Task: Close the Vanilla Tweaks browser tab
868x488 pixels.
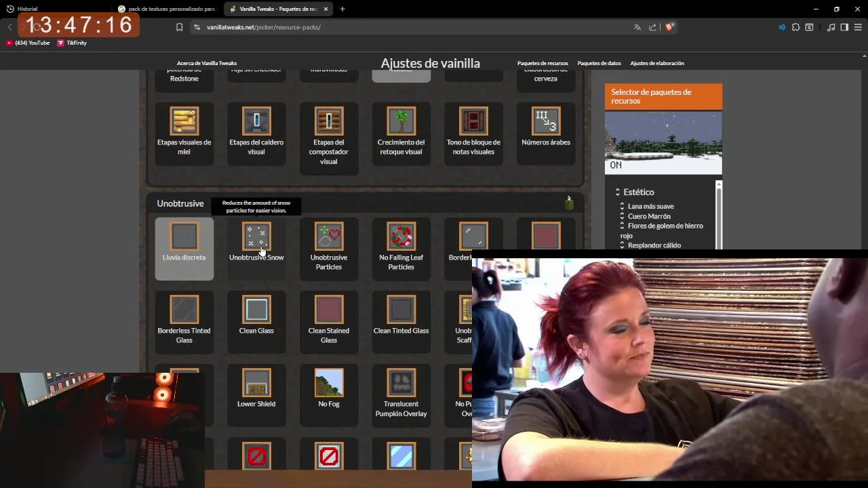Action: (x=326, y=9)
